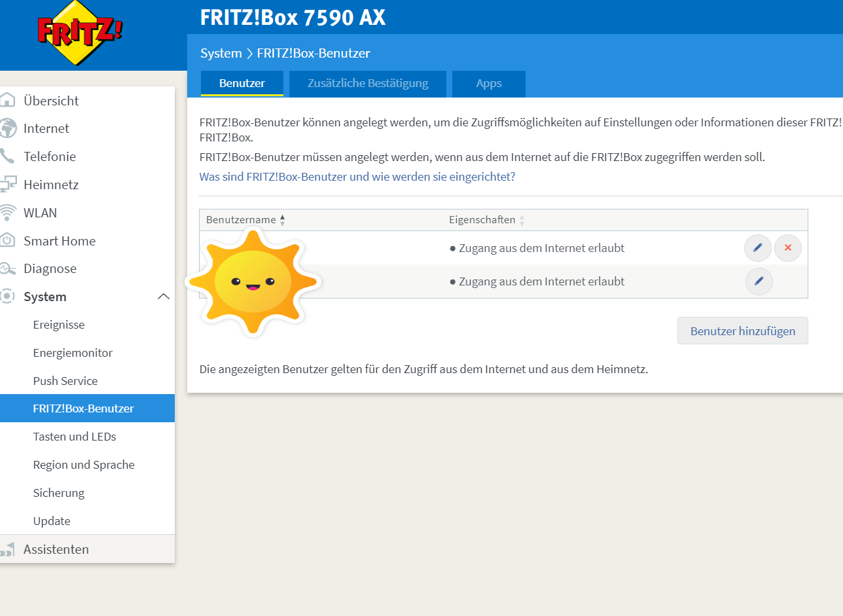Open Sicherung page

click(x=59, y=493)
